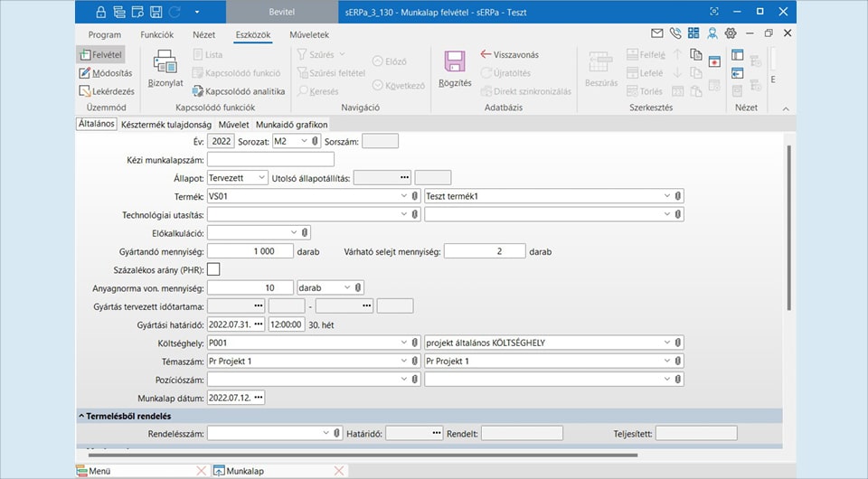The width and height of the screenshot is (868, 479).
Task: Open the Költséghely P001 dropdown
Action: (x=403, y=343)
